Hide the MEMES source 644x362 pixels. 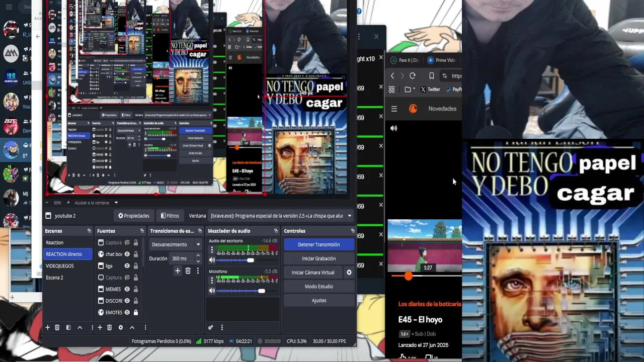(x=127, y=289)
